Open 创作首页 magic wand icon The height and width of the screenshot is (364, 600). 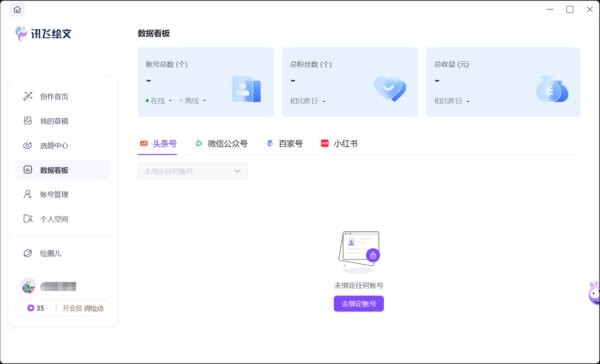[x=28, y=96]
